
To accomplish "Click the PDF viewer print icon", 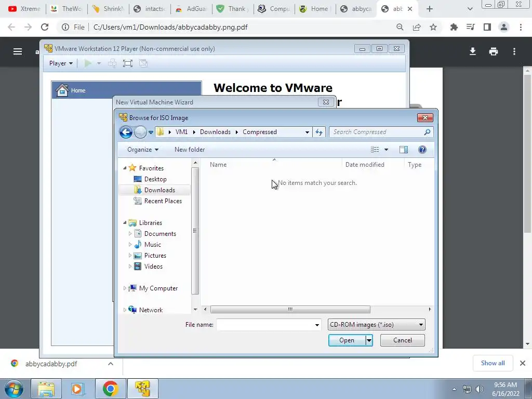I will click(494, 51).
